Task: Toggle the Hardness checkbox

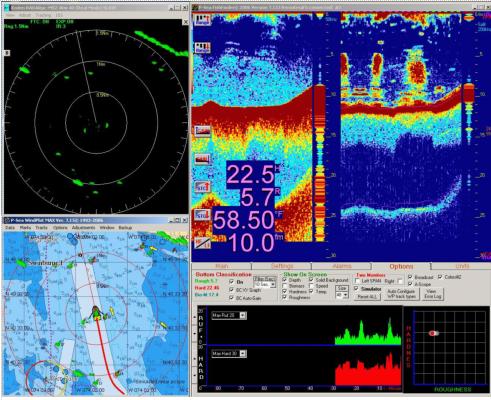Action: (x=285, y=292)
